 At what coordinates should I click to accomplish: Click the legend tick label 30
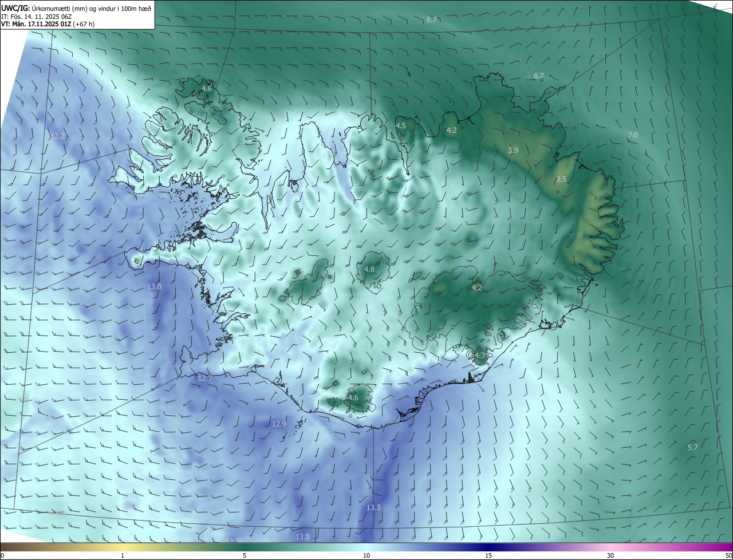(x=610, y=555)
